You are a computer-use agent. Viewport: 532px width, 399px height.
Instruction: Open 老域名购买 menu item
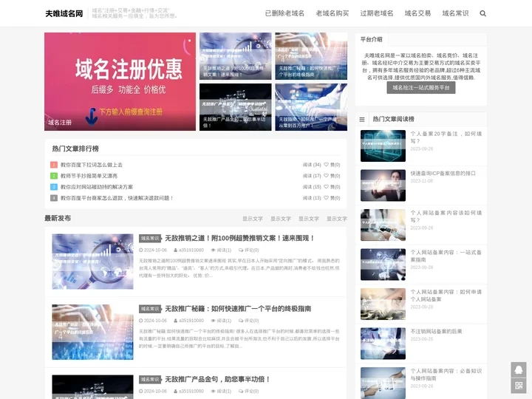[x=332, y=13]
